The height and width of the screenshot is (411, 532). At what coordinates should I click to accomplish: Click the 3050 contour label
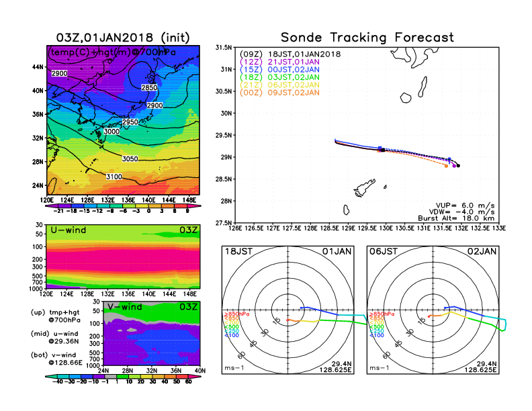130,158
